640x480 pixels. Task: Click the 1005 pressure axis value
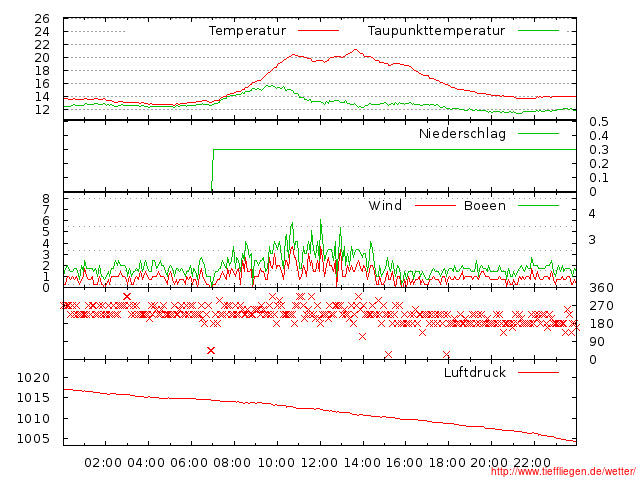tap(33, 439)
